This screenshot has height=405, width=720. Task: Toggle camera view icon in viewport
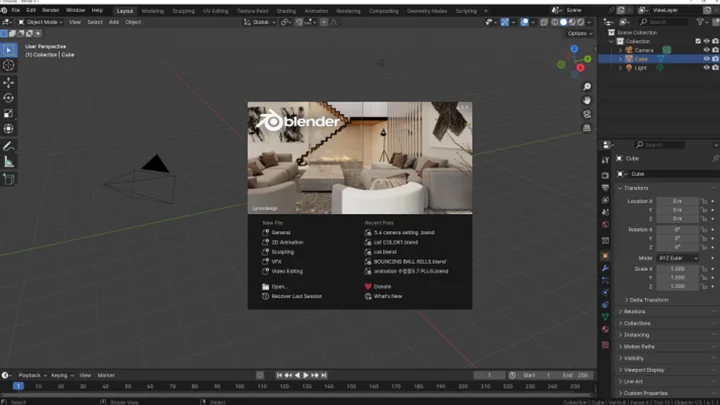(x=587, y=114)
